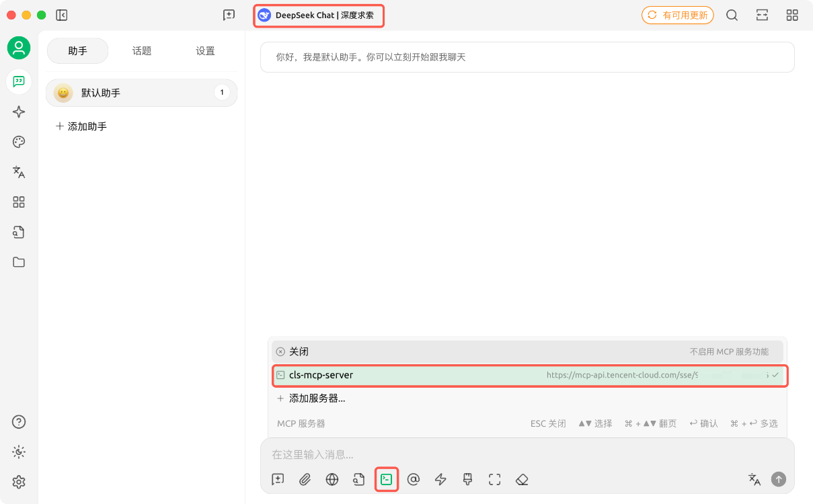Click the ESC 关闭 hint

[x=548, y=423]
